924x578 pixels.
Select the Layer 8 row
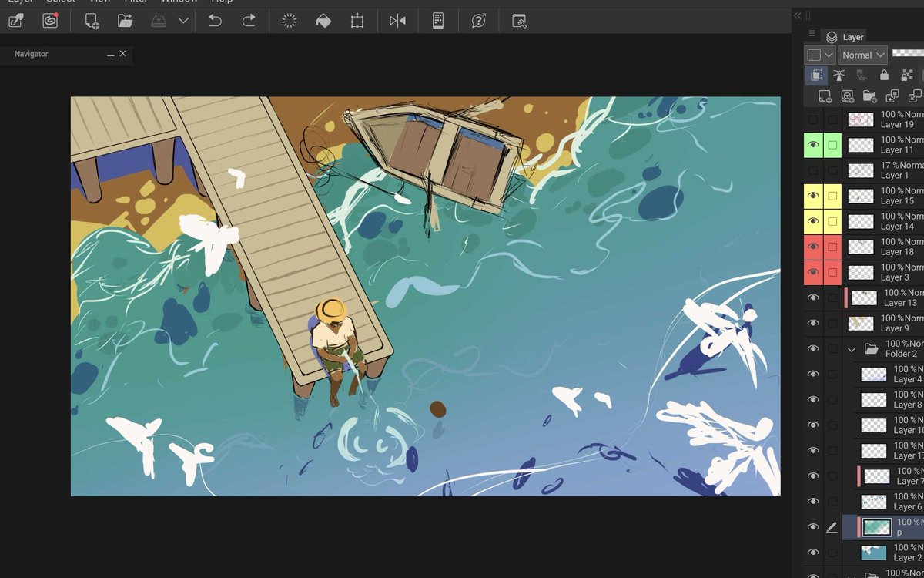click(x=883, y=399)
